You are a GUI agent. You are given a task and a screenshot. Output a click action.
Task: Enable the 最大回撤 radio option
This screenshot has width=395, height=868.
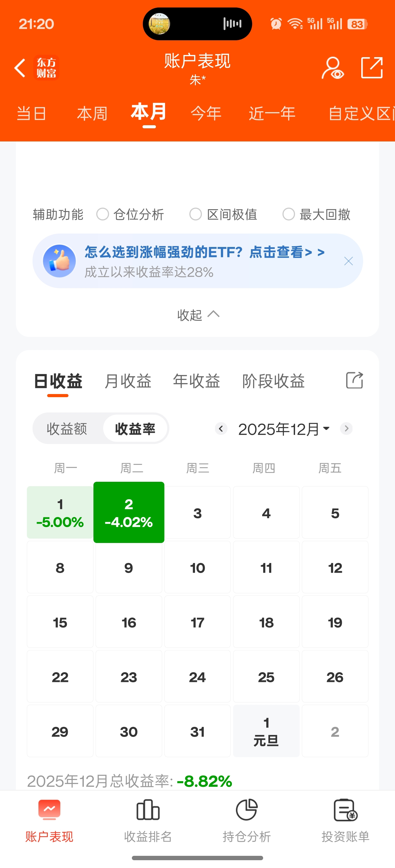(x=289, y=214)
